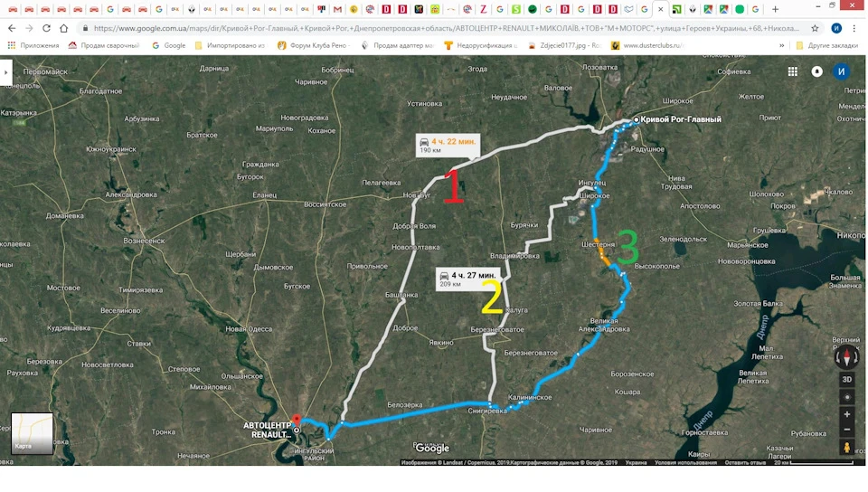Expand hidden bookmarks chevron »

tap(781, 45)
